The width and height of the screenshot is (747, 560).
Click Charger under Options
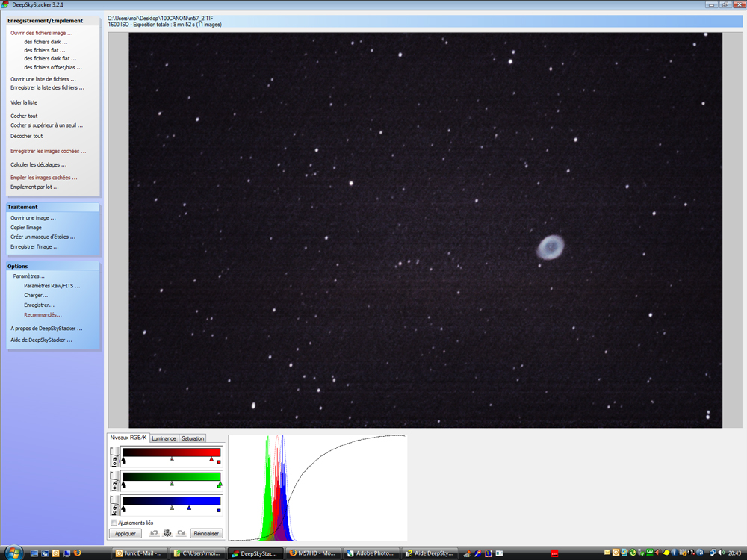36,295
